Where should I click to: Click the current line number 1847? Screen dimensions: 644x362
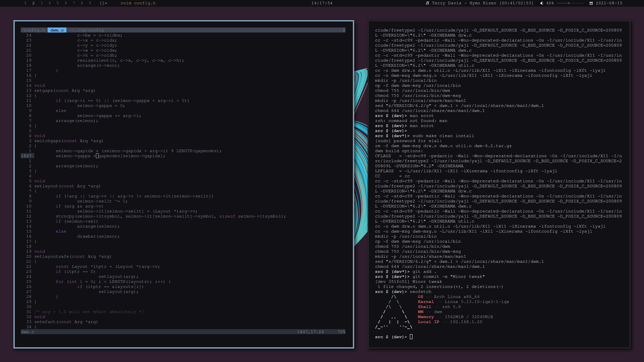pyautogui.click(x=26, y=156)
